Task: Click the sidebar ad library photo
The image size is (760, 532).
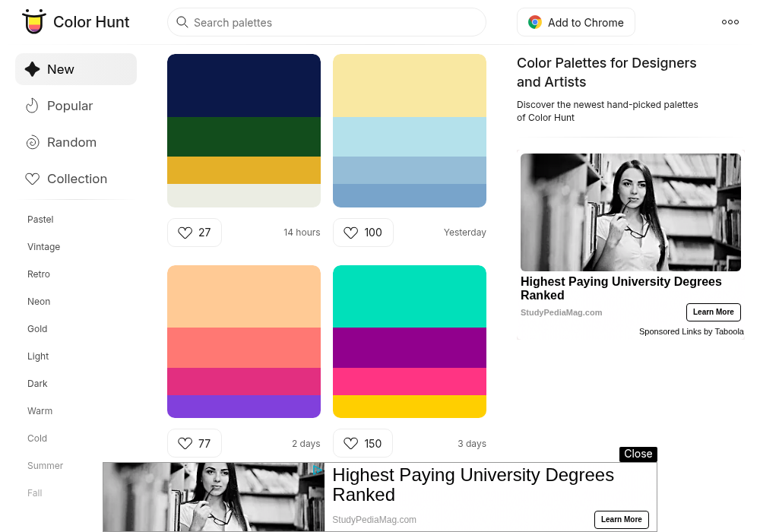Action: pyautogui.click(x=631, y=212)
